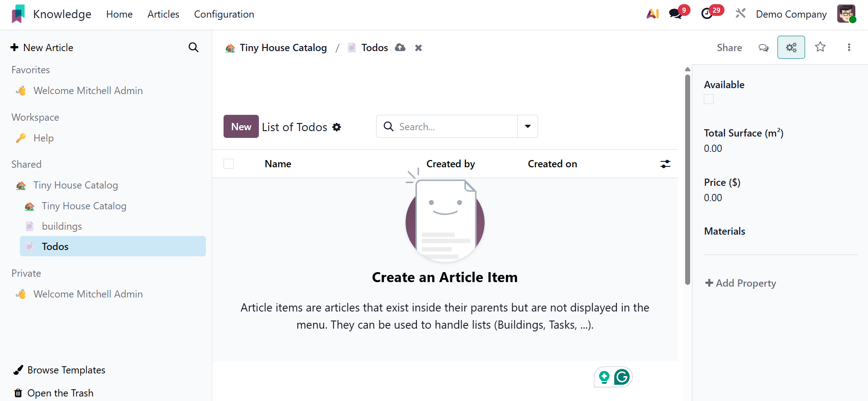Expand the search options dropdown arrow
The width and height of the screenshot is (868, 401).
[x=528, y=127]
